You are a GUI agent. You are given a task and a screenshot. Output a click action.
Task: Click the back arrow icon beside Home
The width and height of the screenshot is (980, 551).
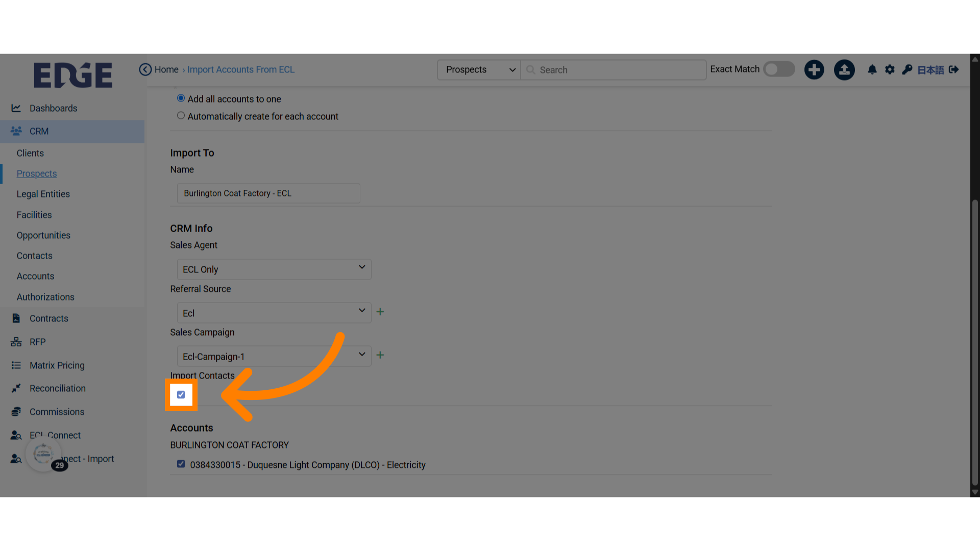[145, 69]
